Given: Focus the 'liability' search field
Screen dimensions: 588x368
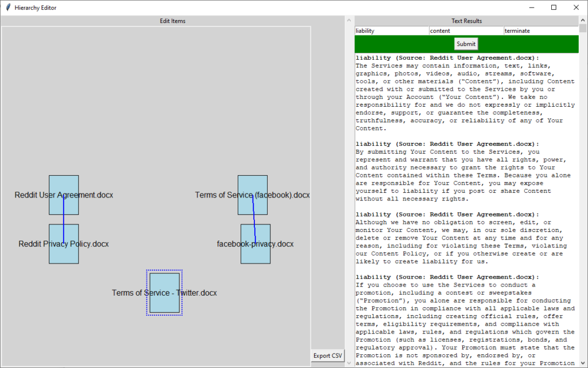Looking at the screenshot, I should [391, 30].
